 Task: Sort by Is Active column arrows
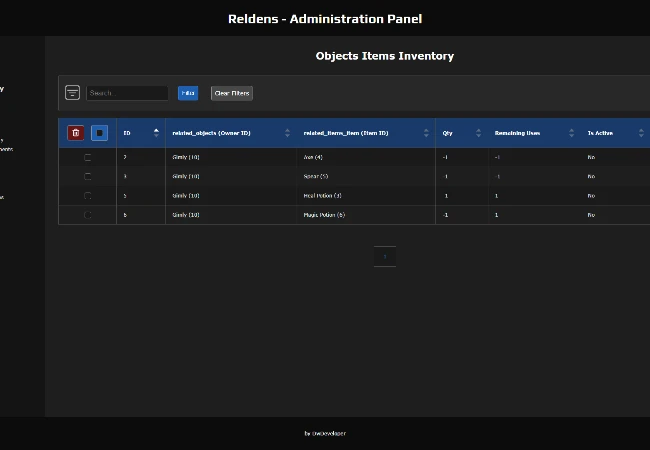[x=641, y=133]
